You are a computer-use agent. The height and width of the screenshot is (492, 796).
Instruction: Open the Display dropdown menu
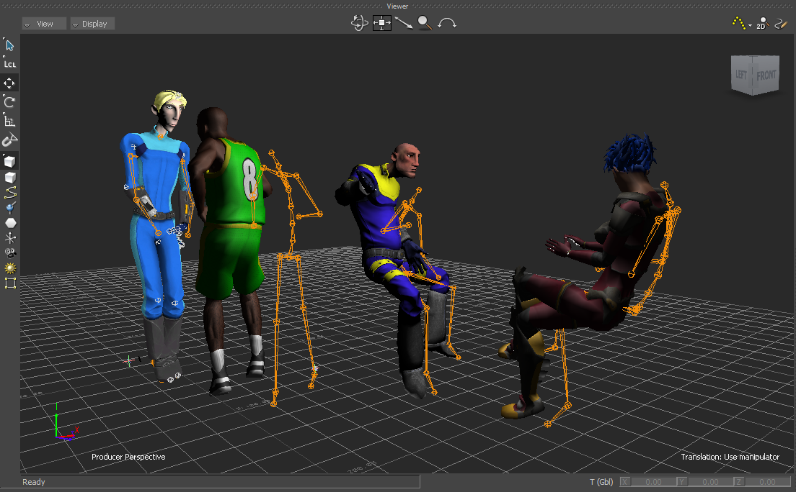pyautogui.click(x=93, y=23)
